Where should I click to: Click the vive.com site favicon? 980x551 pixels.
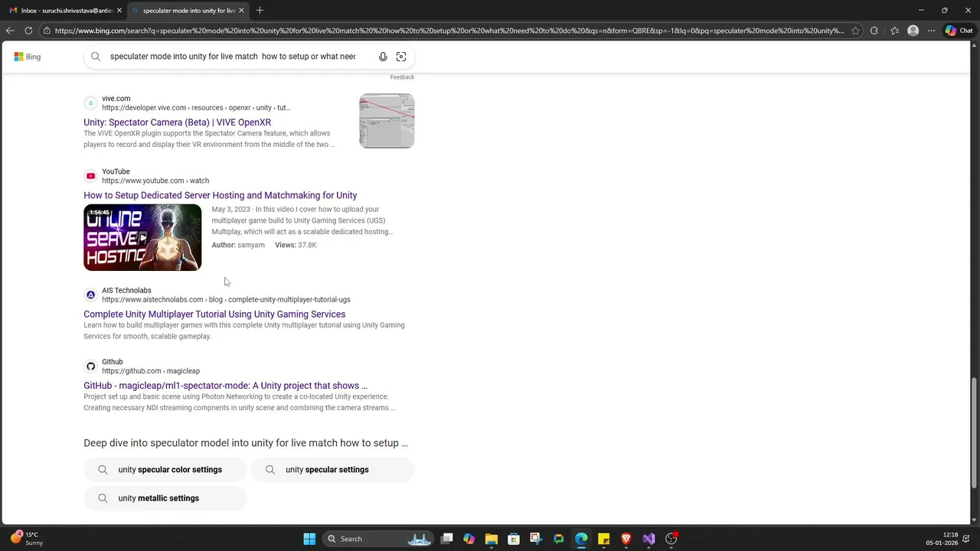tap(90, 103)
